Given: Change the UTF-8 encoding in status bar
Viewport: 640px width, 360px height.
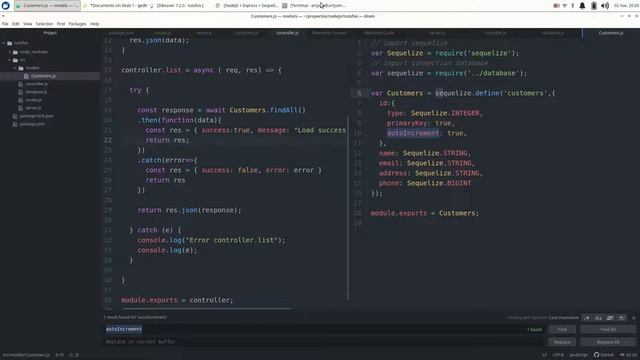Looking at the screenshot, I should click(558, 355).
